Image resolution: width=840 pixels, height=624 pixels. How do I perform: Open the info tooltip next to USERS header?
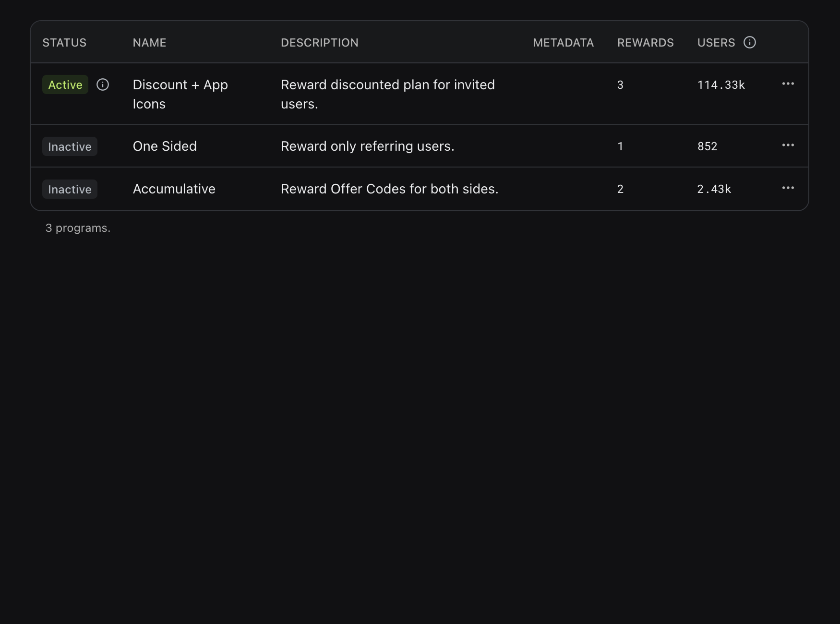749,42
